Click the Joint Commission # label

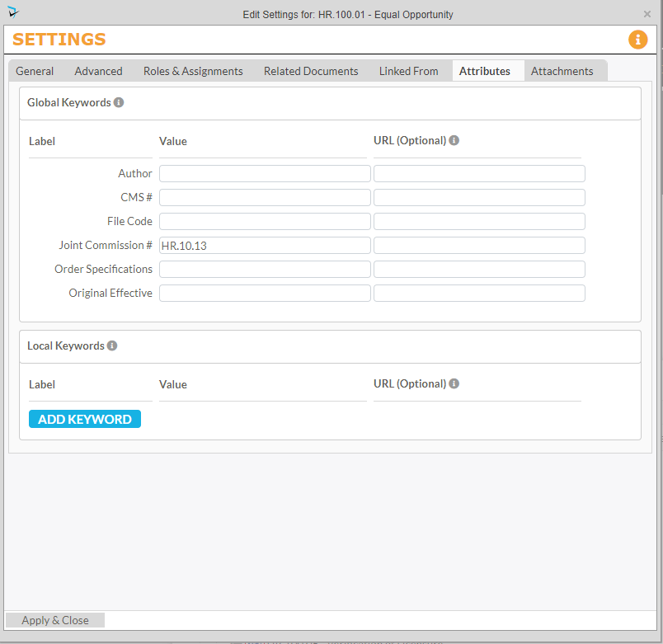(106, 245)
